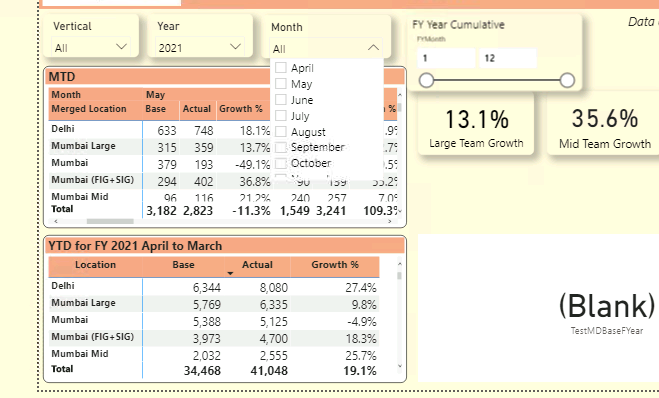Select Delhi row in MTD table
Viewport: 659px width, 398px height.
point(63,129)
